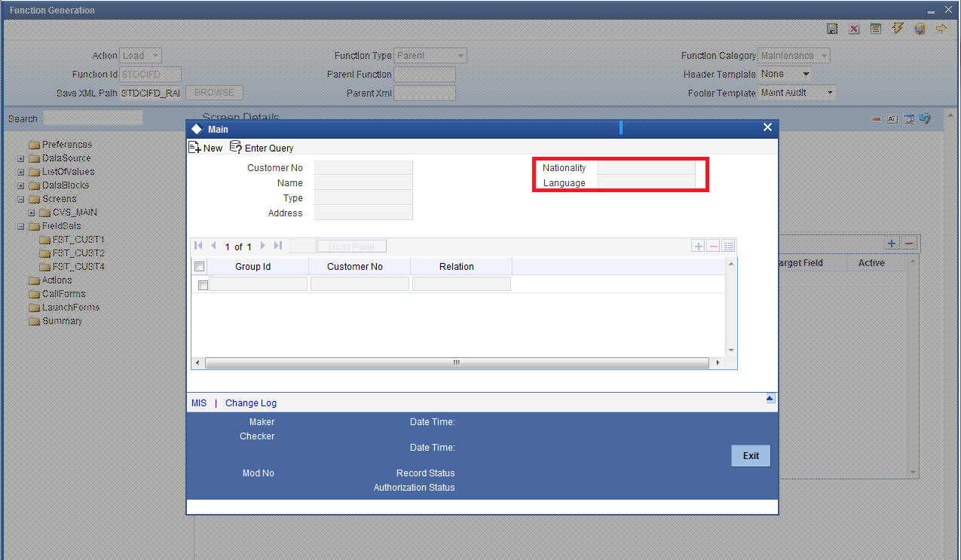
Task: Open the Function Type dropdown
Action: [x=430, y=56]
